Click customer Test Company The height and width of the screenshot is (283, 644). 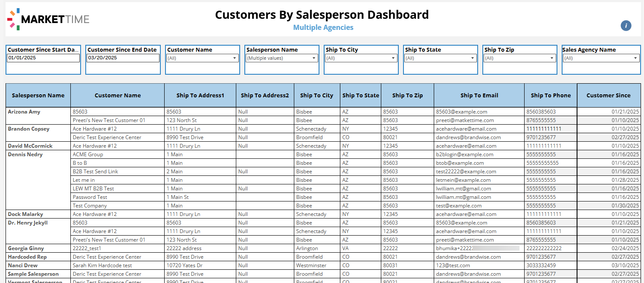(x=90, y=206)
